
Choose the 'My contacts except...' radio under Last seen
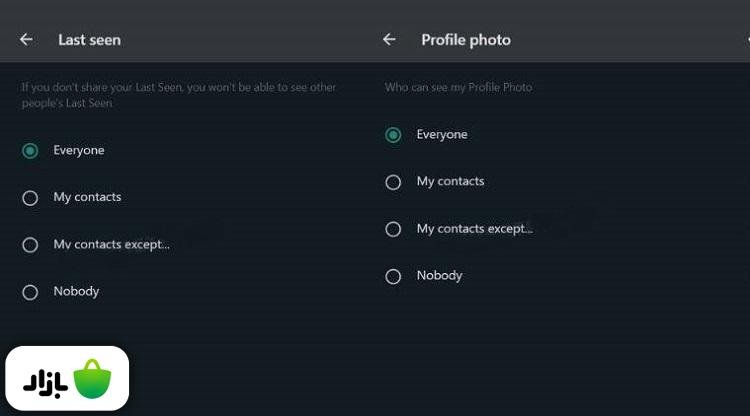[30, 245]
